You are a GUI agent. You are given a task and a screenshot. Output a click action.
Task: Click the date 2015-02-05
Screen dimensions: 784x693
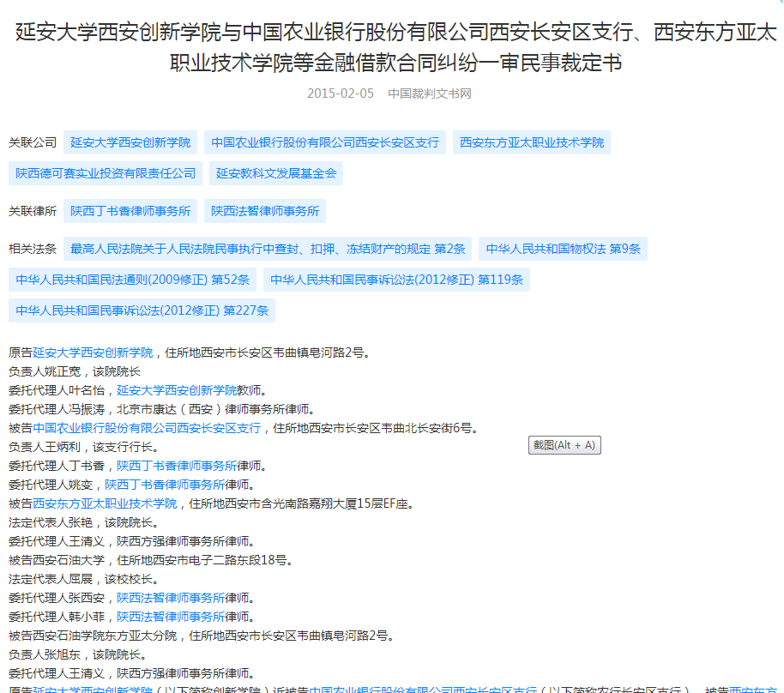340,93
